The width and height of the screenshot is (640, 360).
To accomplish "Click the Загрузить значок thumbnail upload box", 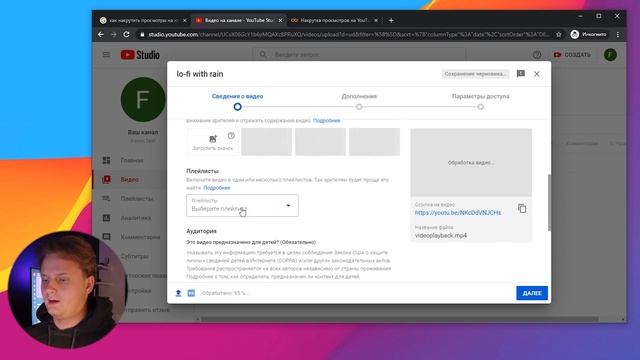I will coord(213,142).
